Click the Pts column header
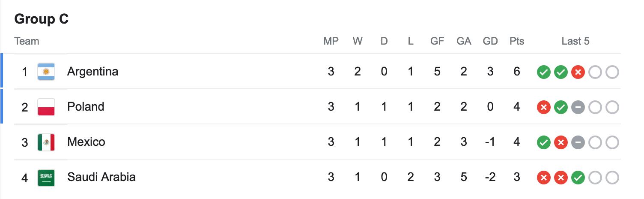 pyautogui.click(x=517, y=41)
